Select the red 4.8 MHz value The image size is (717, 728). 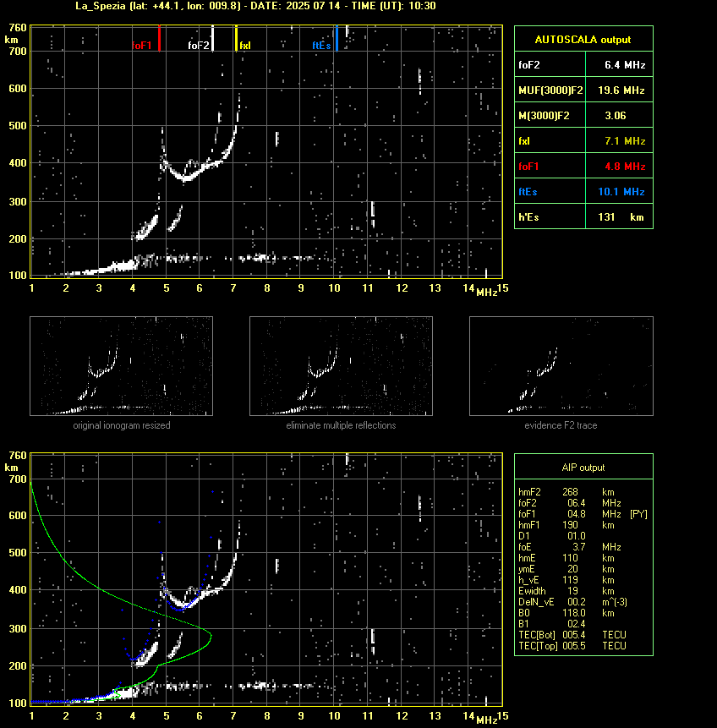click(625, 167)
